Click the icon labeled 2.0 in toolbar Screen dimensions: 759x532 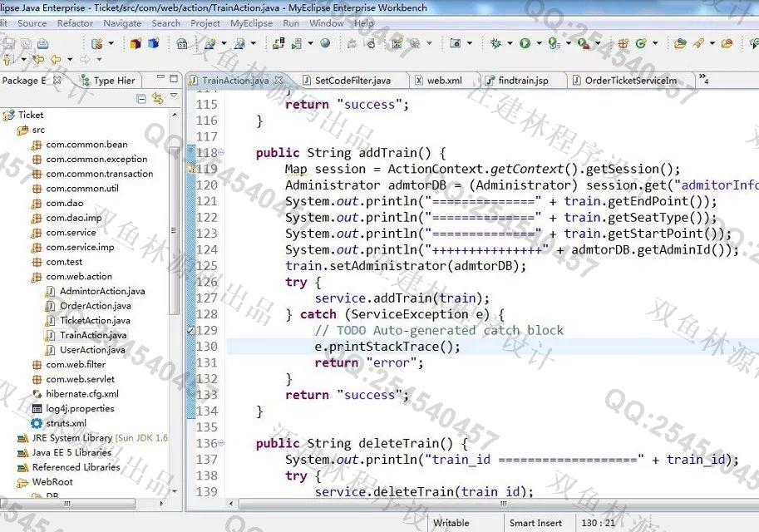(x=182, y=43)
